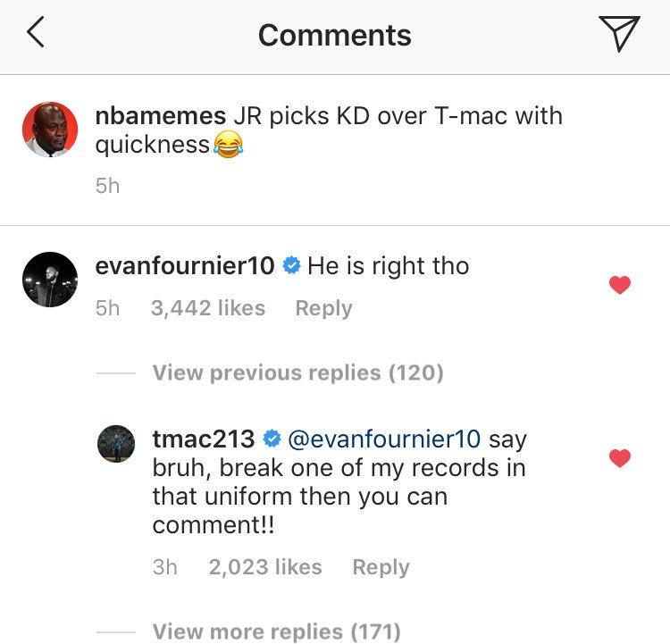View the 3,442 likes list
Viewport: 670px width, 644px height.
coord(208,308)
